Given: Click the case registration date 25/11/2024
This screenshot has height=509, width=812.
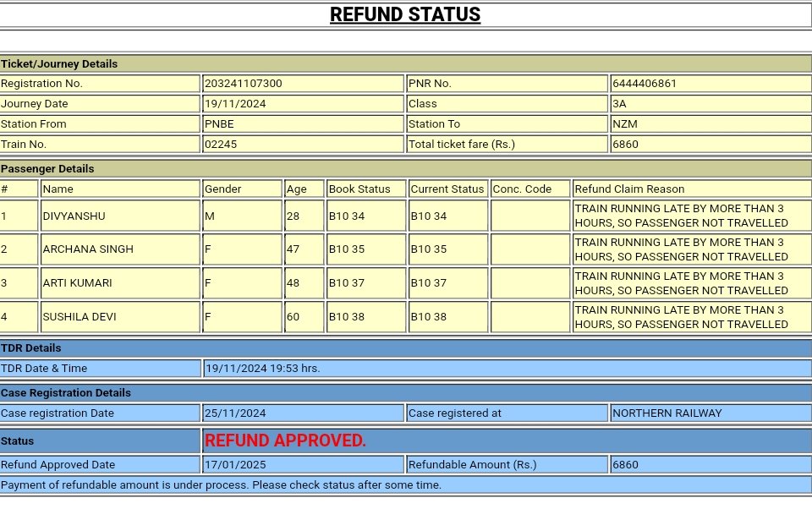Looking at the screenshot, I should pyautogui.click(x=235, y=413).
